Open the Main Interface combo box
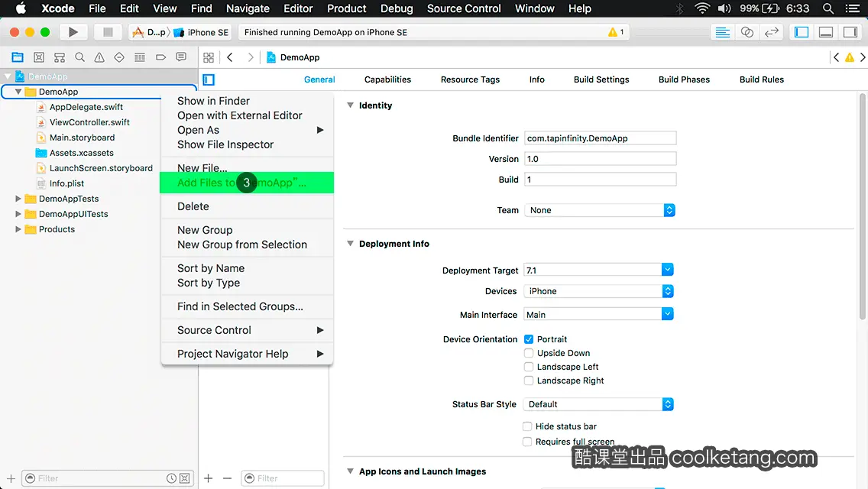868x489 pixels. (x=598, y=314)
